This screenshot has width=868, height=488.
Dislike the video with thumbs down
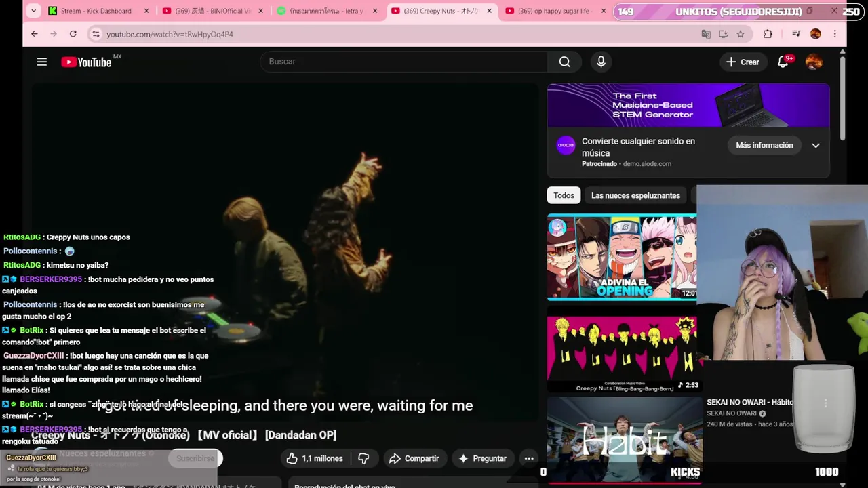363,458
